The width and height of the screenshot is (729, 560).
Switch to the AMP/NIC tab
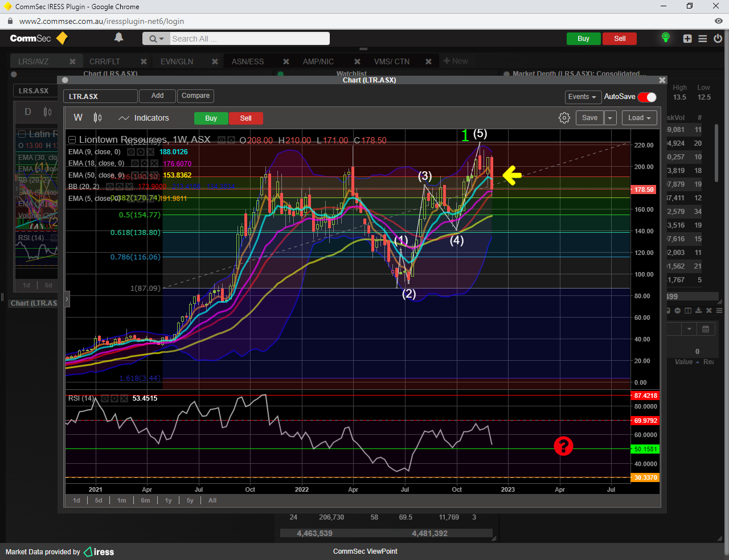pyautogui.click(x=318, y=61)
